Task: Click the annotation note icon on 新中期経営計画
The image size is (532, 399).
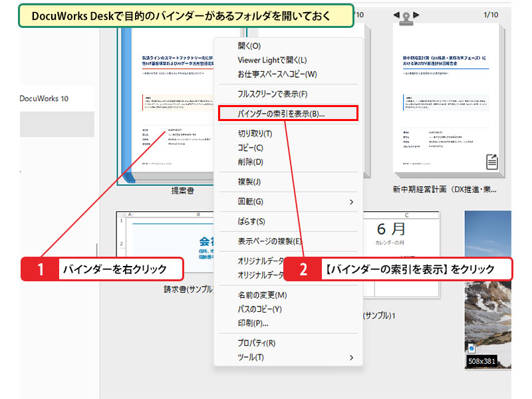Action: tap(491, 162)
